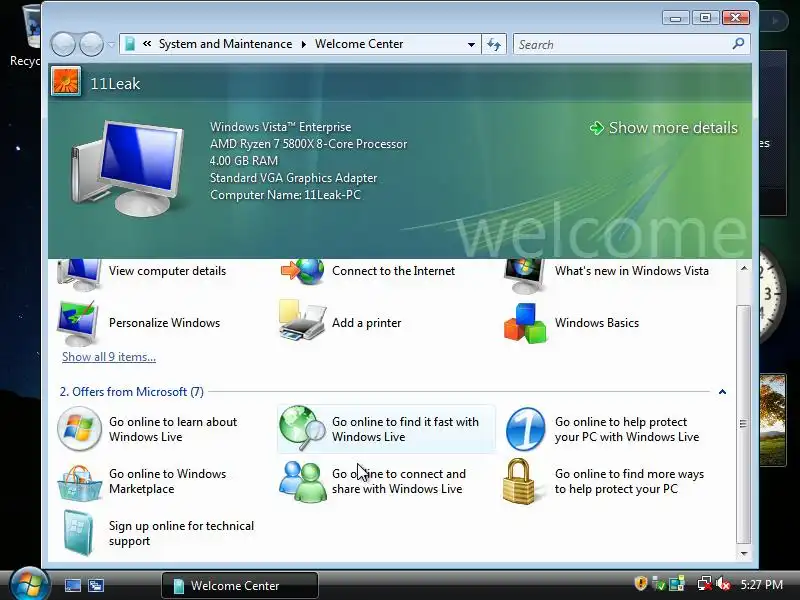This screenshot has width=800, height=600.
Task: Click the padlock icon for PC protection
Action: [519, 481]
